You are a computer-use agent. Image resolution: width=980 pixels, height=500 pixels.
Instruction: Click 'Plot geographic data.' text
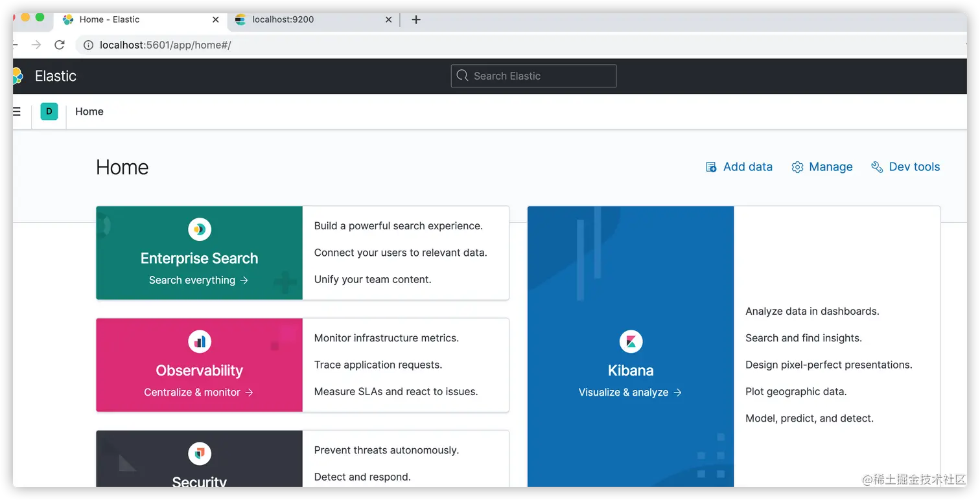[x=796, y=392]
